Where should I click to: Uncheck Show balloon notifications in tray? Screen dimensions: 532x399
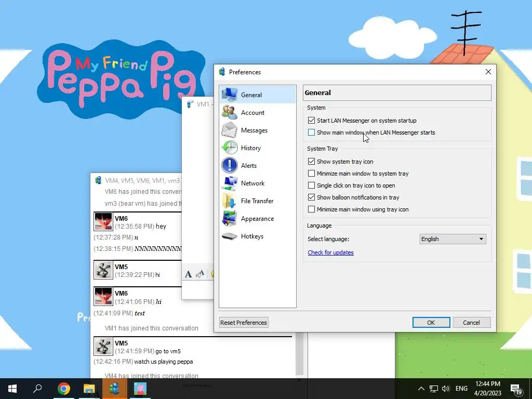[x=312, y=197]
